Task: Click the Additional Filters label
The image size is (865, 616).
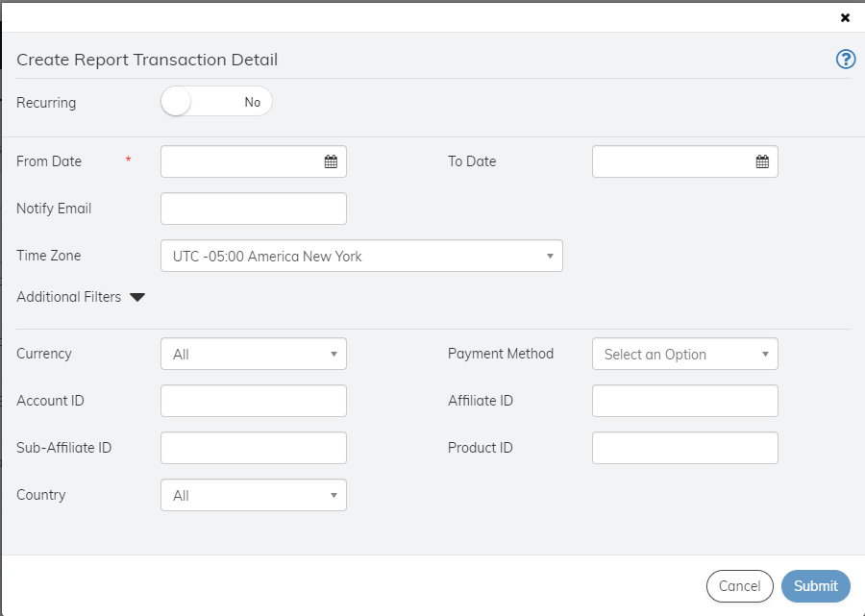Action: pos(68,297)
